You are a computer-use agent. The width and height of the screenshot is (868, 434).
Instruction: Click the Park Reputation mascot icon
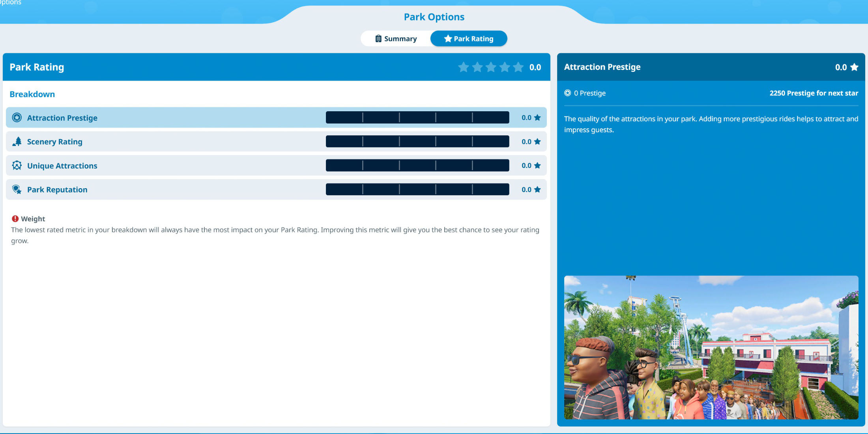click(x=17, y=189)
